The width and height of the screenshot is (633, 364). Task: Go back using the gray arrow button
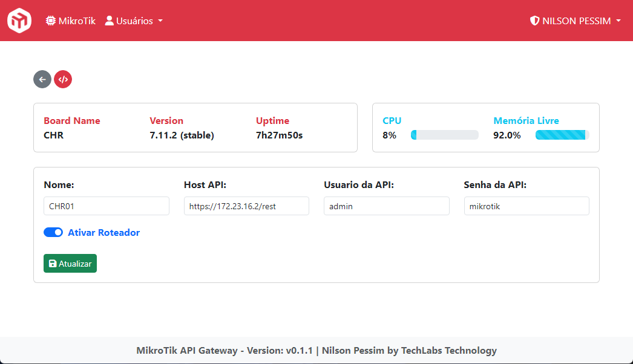(x=42, y=79)
